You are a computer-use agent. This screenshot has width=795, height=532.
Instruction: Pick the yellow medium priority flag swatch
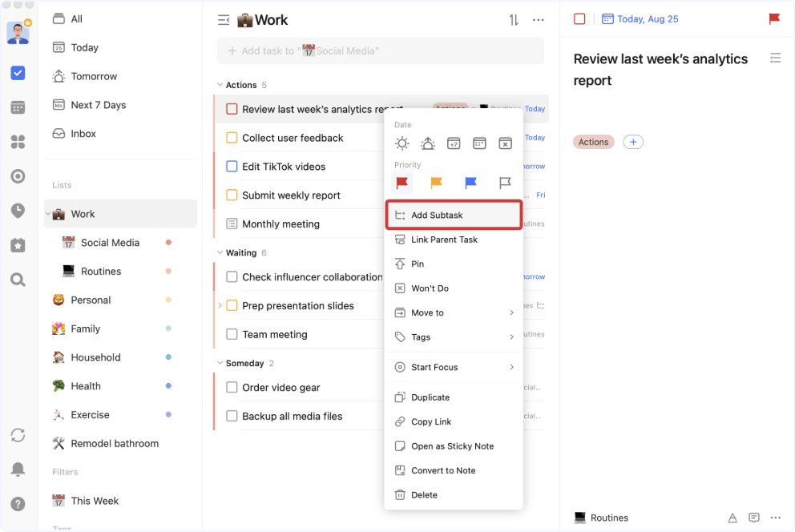tap(436, 183)
